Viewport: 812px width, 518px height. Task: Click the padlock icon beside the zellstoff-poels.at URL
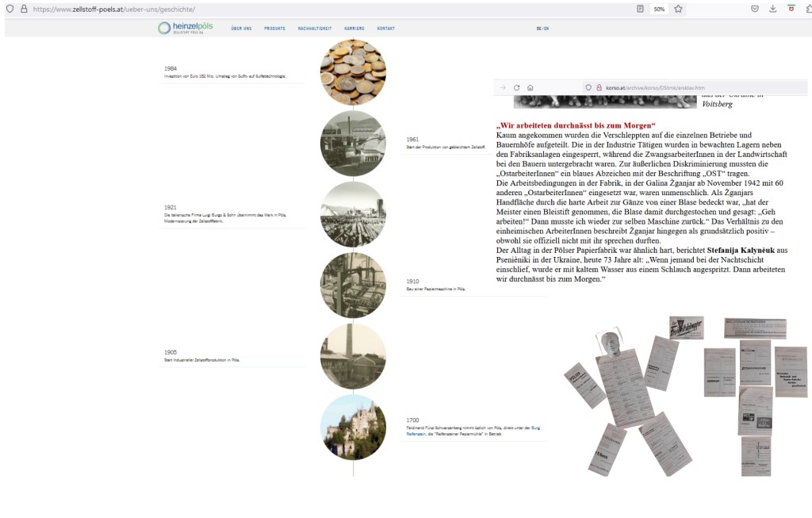coord(23,9)
